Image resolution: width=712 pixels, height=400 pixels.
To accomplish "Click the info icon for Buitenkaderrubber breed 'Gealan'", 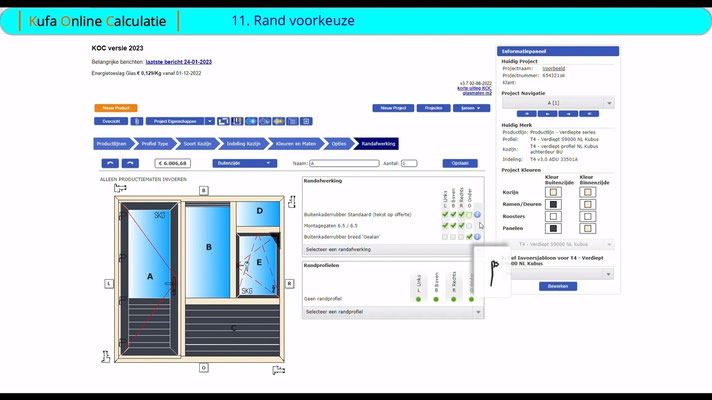I will pyautogui.click(x=477, y=237).
